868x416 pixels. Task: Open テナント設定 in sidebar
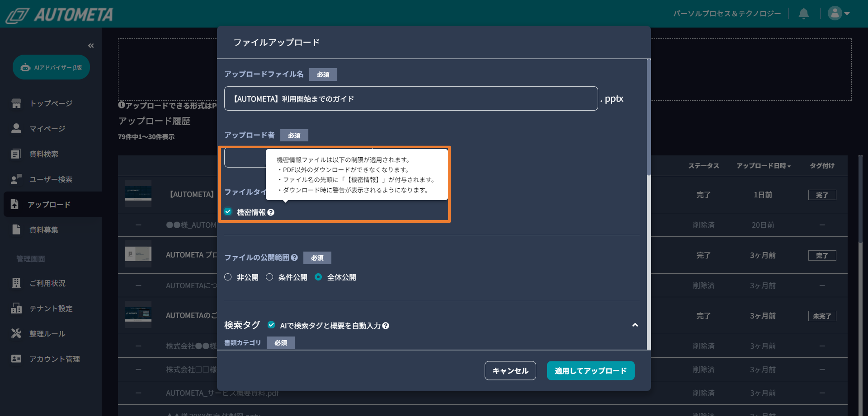click(x=51, y=308)
